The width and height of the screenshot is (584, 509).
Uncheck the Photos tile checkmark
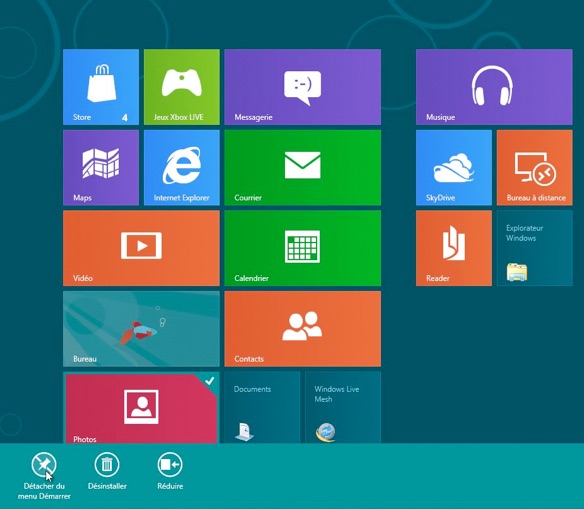[210, 381]
